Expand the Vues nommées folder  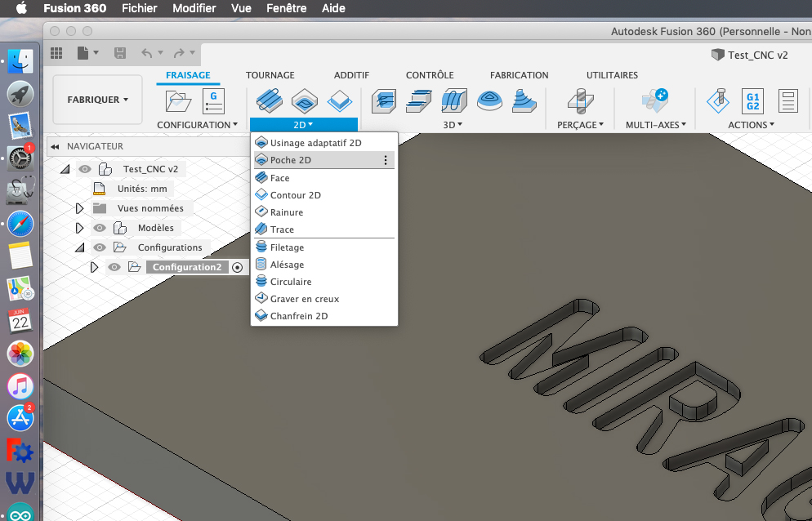(79, 208)
